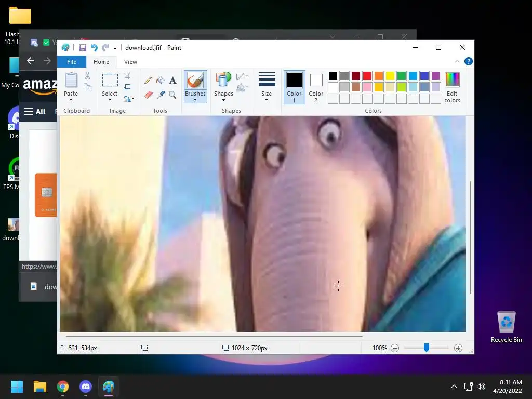Click the back arrow in the browser window
The height and width of the screenshot is (399, 532).
[x=31, y=61]
